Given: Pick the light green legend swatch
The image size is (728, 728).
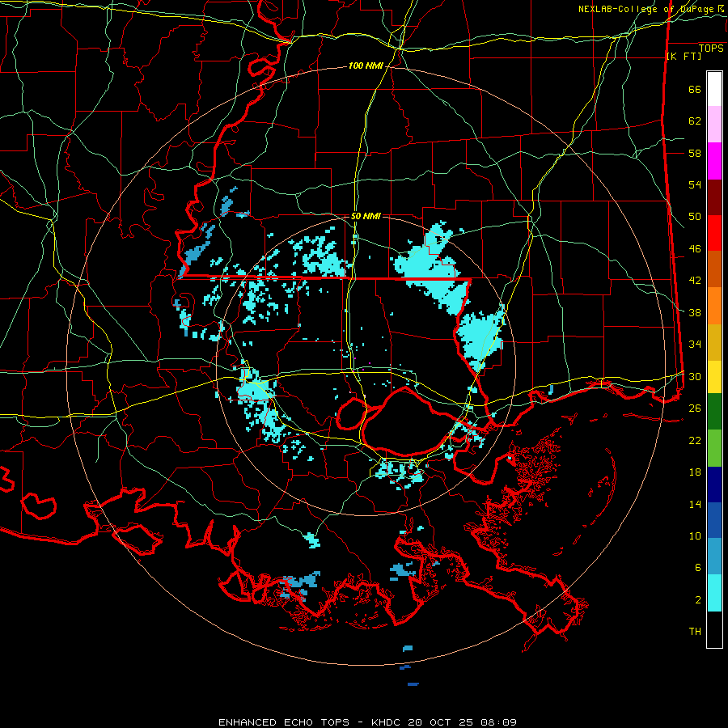Looking at the screenshot, I should pos(714,448).
